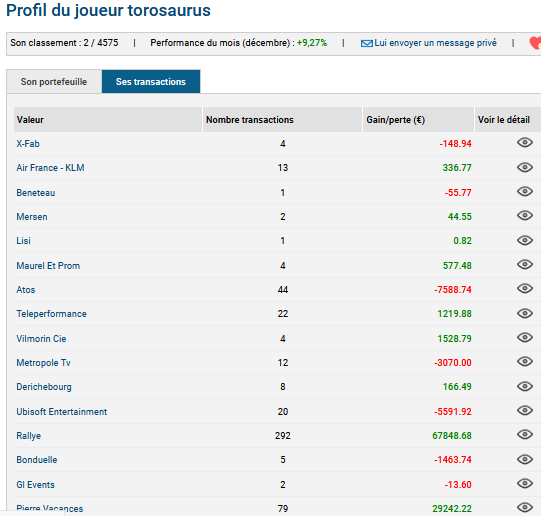
Task: Click Maurel Et Prom gain 577.48
Action: (457, 266)
